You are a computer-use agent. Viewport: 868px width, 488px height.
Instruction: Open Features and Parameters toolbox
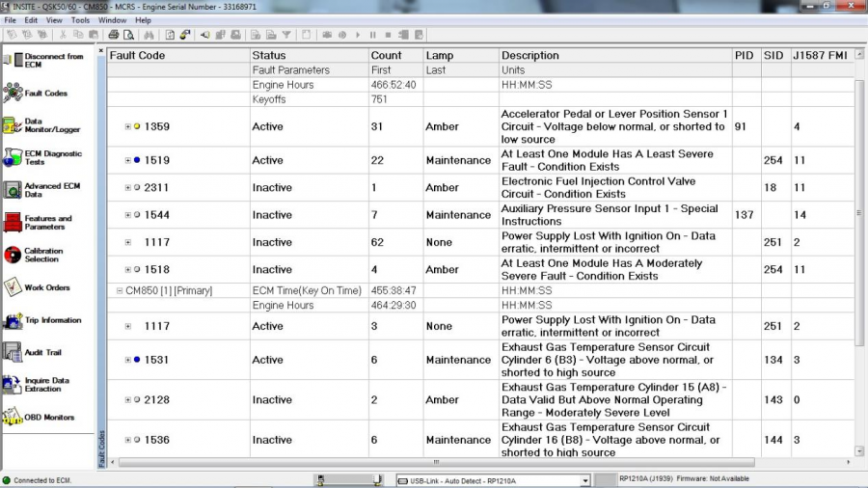pos(13,223)
